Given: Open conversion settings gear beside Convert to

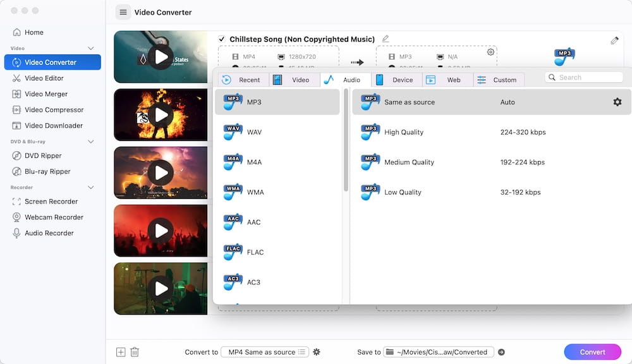Looking at the screenshot, I should click(317, 352).
